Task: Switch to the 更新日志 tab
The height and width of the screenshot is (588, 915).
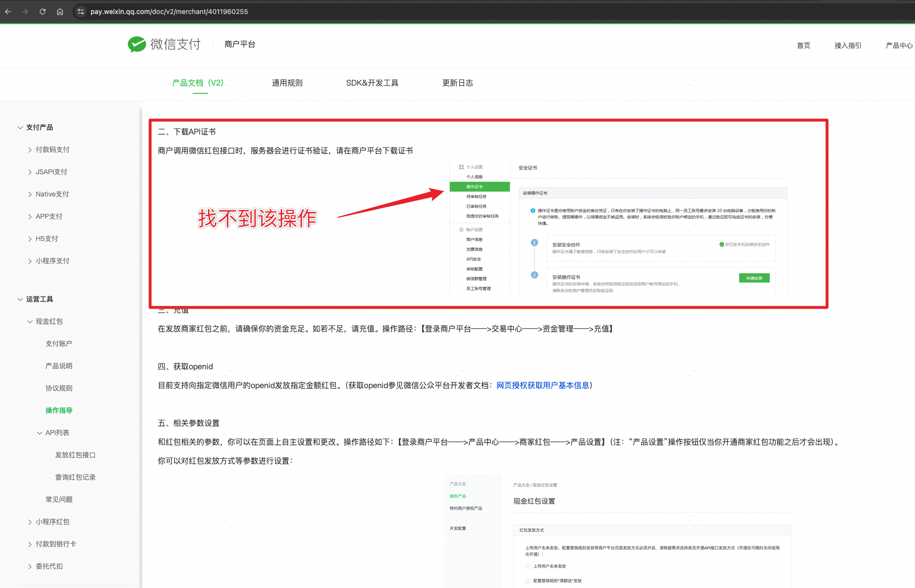Action: pos(458,83)
